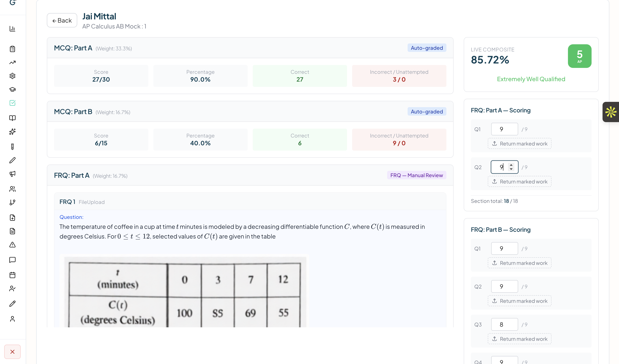Click the graduation cap sidebar icon

click(x=12, y=89)
